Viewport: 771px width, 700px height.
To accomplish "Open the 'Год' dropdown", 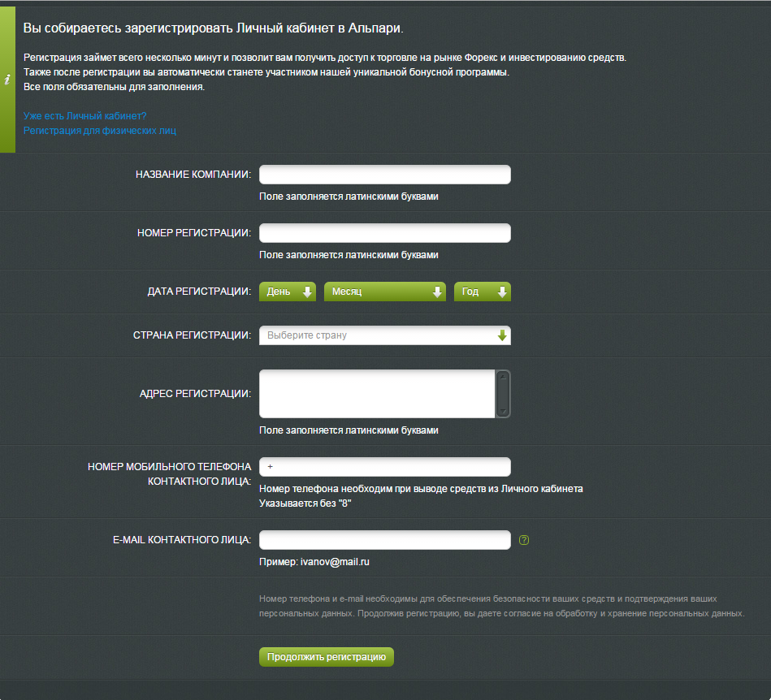I will click(x=482, y=292).
